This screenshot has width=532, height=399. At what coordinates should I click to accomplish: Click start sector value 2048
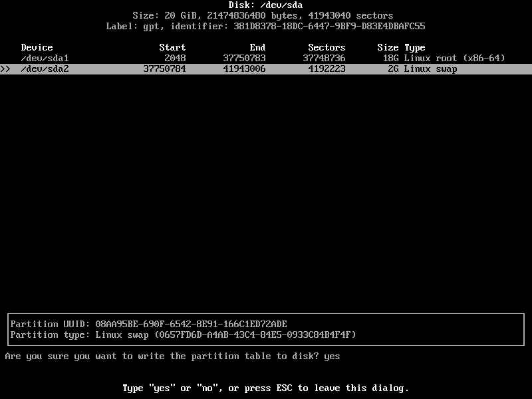[x=175, y=58]
